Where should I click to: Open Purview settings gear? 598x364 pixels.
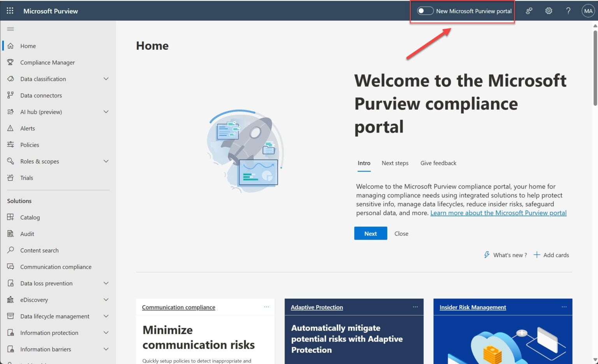[x=549, y=10]
